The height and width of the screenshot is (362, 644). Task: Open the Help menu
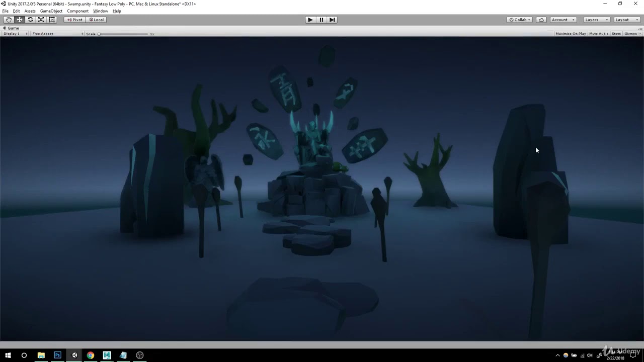[117, 11]
